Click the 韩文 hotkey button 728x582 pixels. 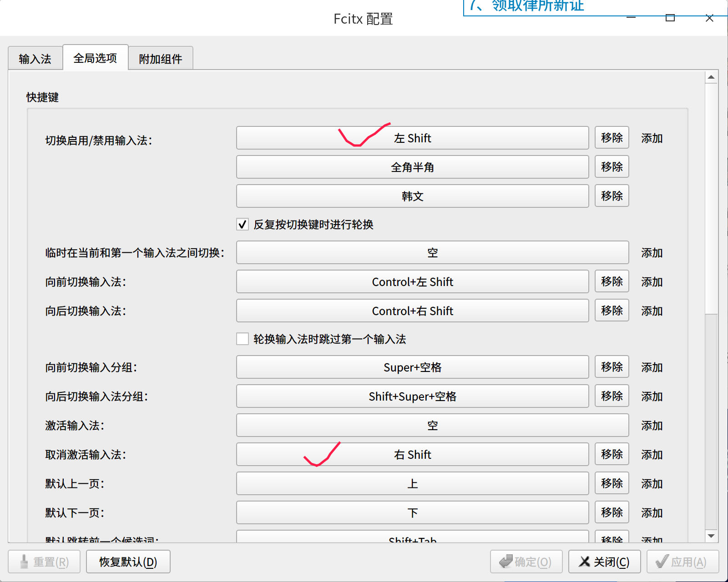413,196
